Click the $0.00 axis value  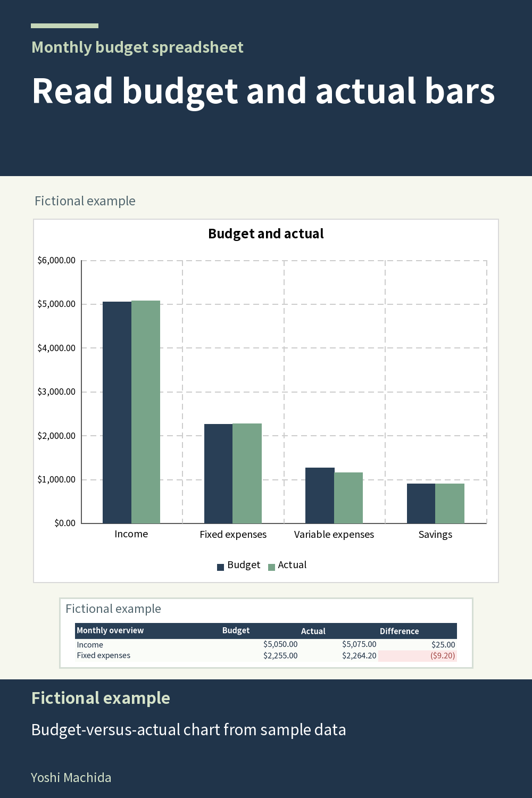65,523
